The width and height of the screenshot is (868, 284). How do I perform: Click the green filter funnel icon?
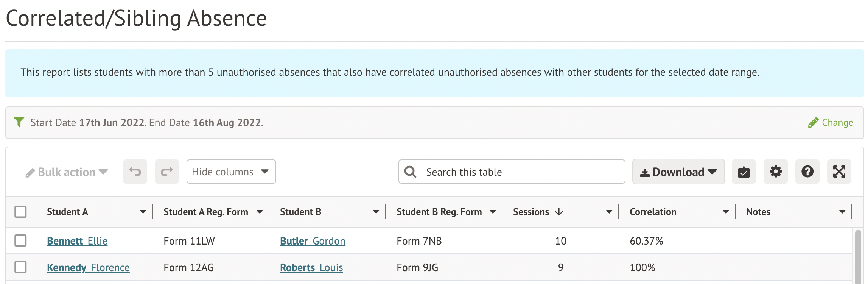19,122
